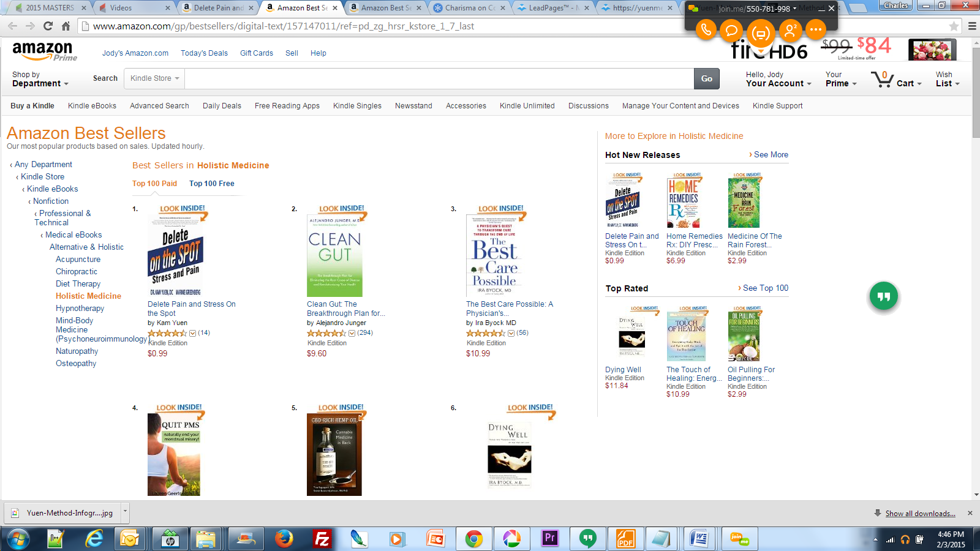Open join.me more options ellipsis icon
This screenshot has width=980, height=551.
coord(815,29)
